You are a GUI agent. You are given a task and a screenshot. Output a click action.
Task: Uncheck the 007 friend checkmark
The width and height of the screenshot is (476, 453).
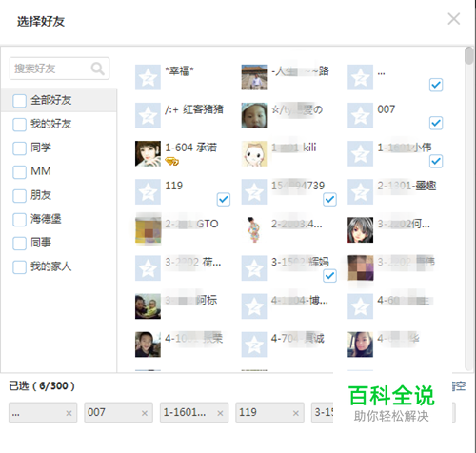pos(436,123)
